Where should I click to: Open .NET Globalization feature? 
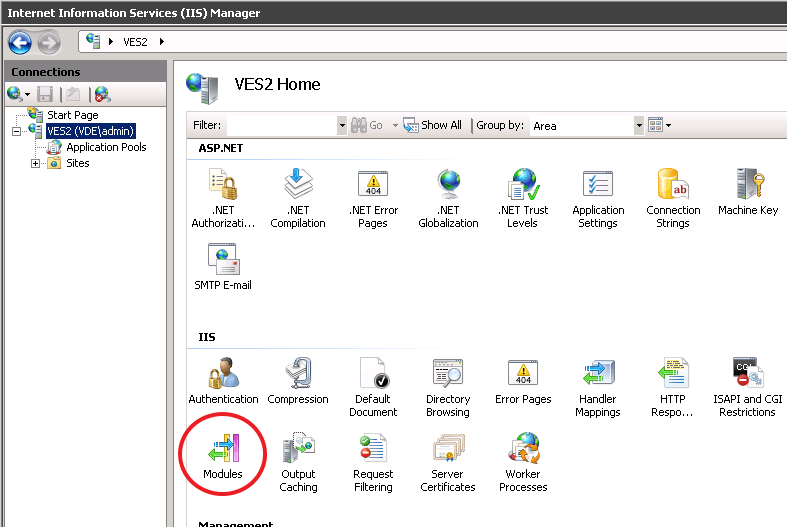[x=448, y=198]
